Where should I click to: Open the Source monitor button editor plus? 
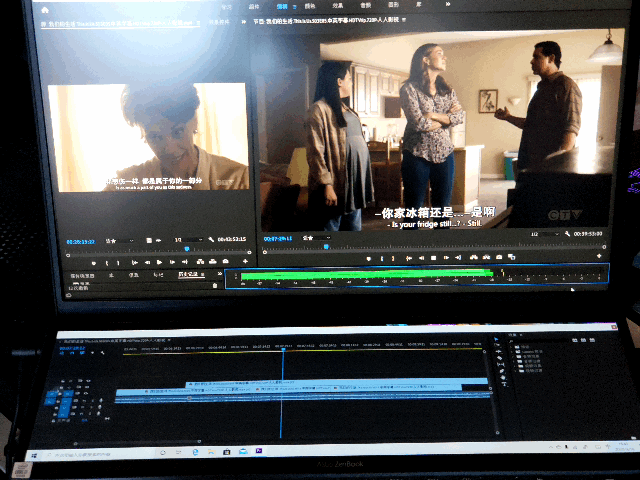(x=245, y=261)
